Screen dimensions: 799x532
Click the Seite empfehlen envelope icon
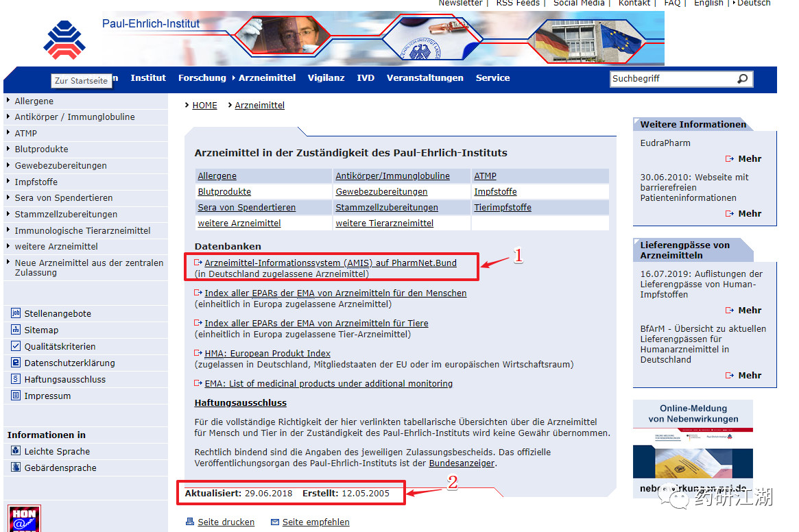point(275,522)
